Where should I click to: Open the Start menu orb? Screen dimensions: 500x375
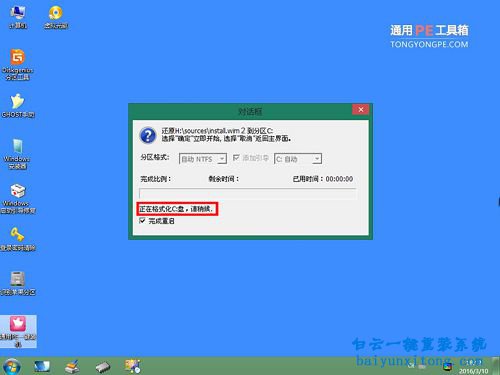[12, 367]
